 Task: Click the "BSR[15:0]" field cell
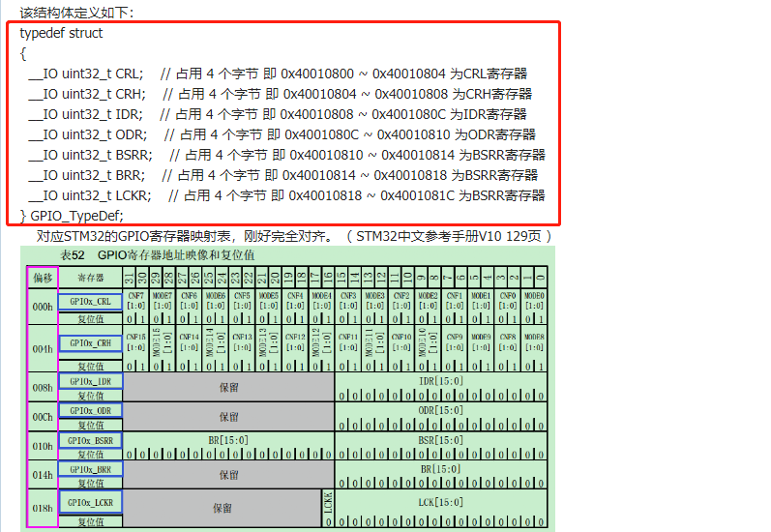441,440
